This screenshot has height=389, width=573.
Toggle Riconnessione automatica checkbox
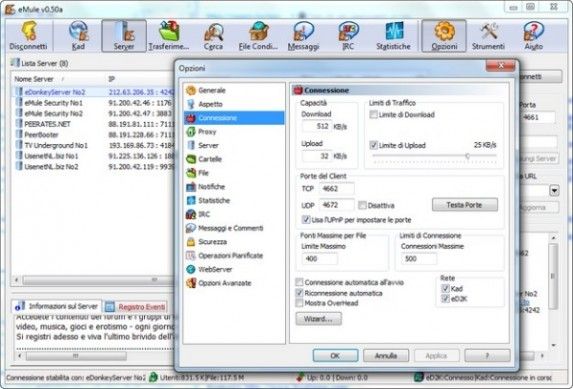click(299, 293)
